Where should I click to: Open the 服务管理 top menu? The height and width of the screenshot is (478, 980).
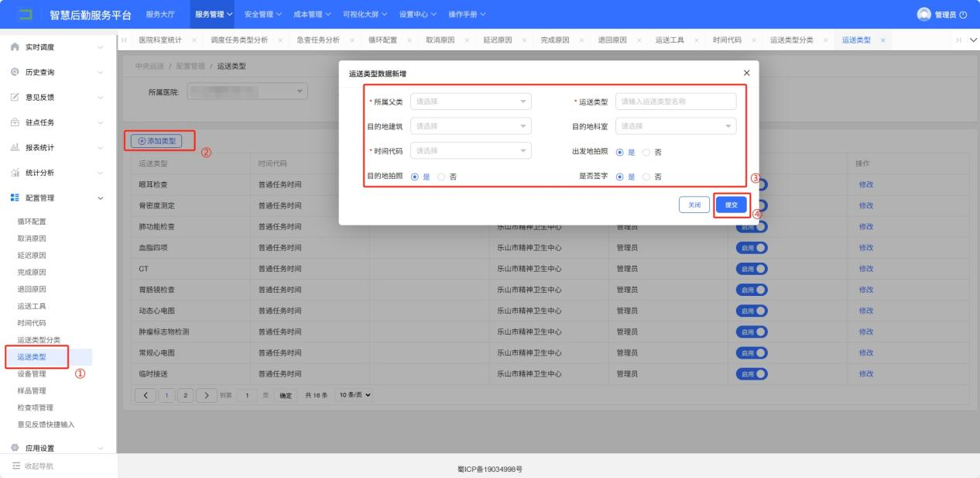pyautogui.click(x=214, y=15)
